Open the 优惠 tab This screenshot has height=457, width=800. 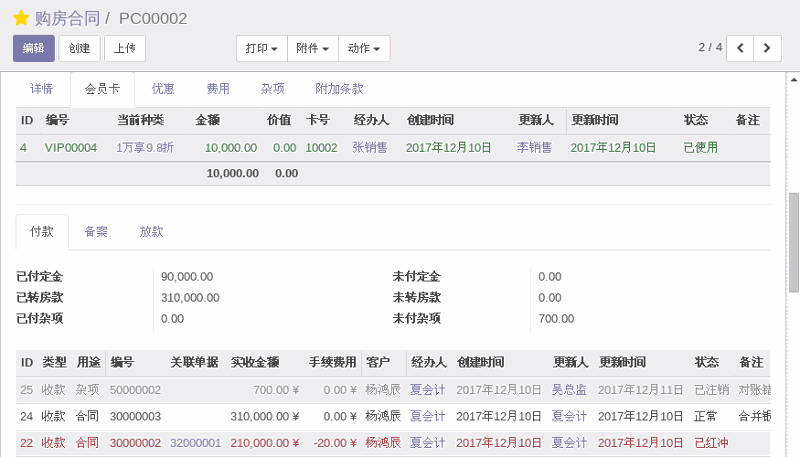pos(163,89)
